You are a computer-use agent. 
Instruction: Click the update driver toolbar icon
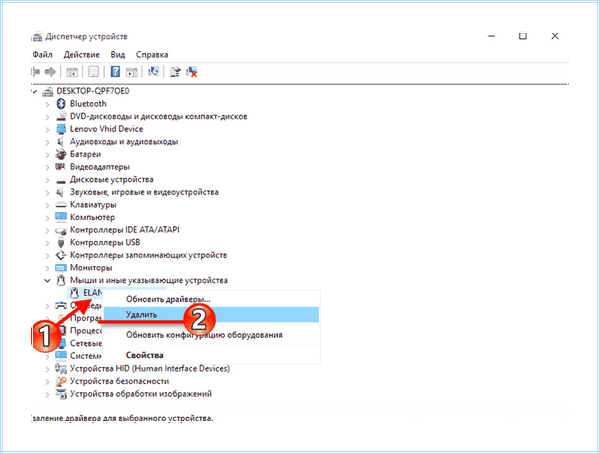click(175, 72)
